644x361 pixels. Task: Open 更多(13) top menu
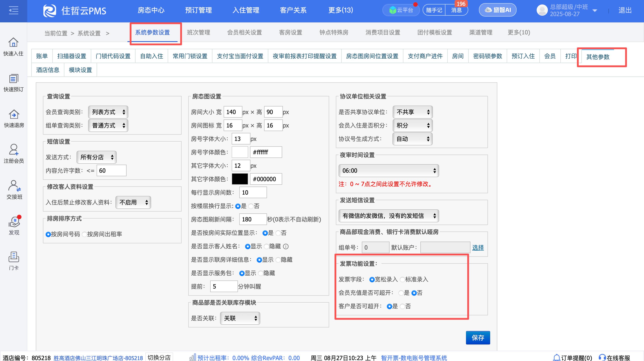[341, 10]
